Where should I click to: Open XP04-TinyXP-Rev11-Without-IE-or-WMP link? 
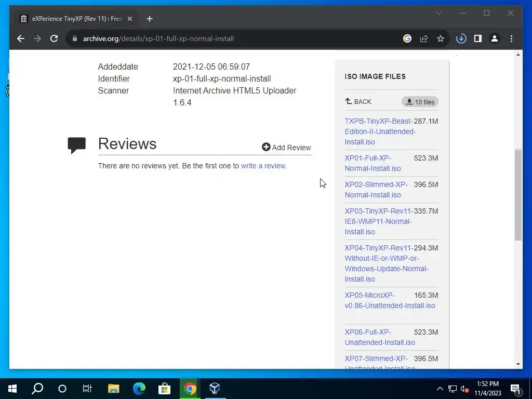387,263
